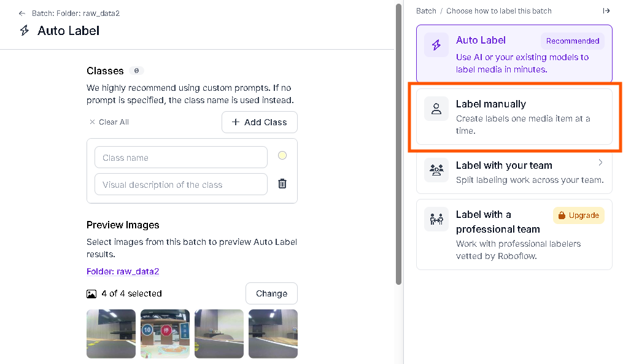Select the third preview thumbnail
Screen dimensions: 623x364
[x=219, y=334]
